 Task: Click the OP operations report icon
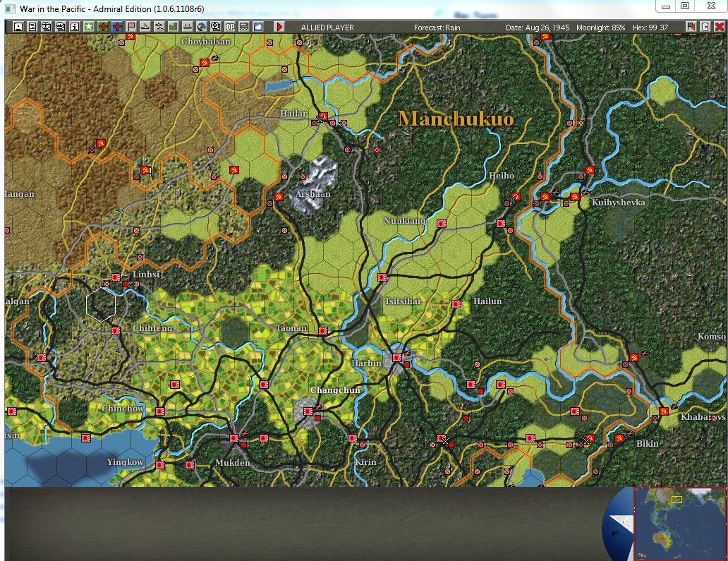point(230,27)
